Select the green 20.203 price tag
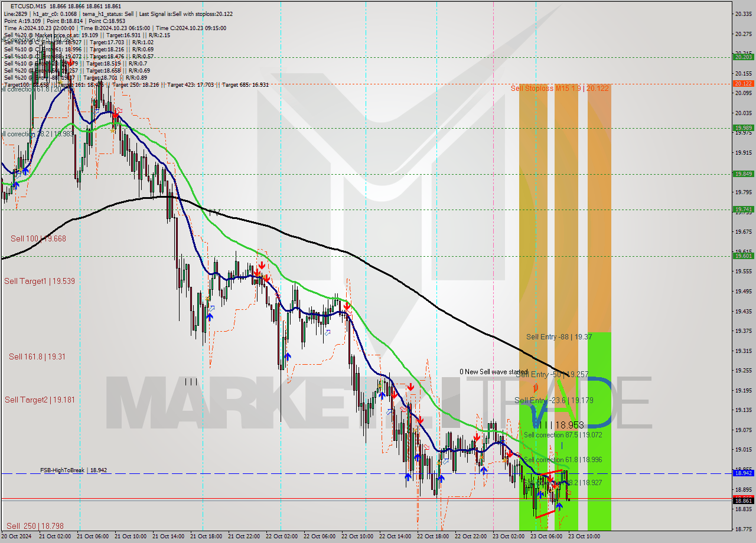756x543 pixels. tap(743, 57)
